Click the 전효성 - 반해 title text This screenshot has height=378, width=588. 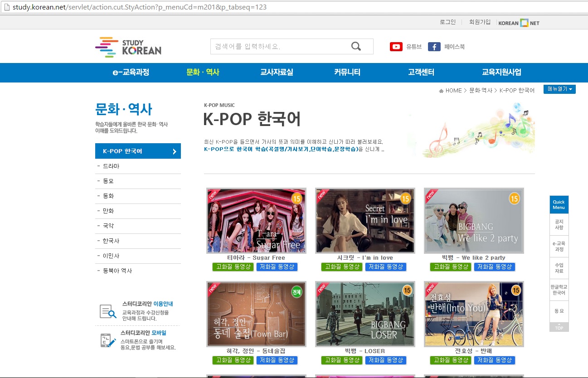click(x=474, y=351)
